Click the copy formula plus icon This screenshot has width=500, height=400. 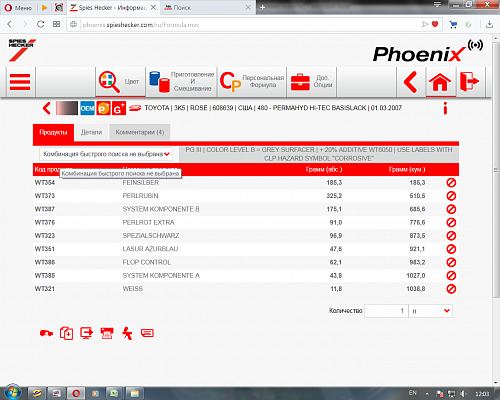click(x=66, y=333)
